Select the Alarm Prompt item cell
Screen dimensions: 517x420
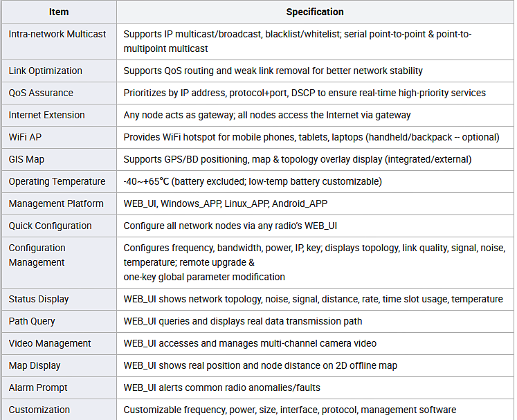point(59,387)
